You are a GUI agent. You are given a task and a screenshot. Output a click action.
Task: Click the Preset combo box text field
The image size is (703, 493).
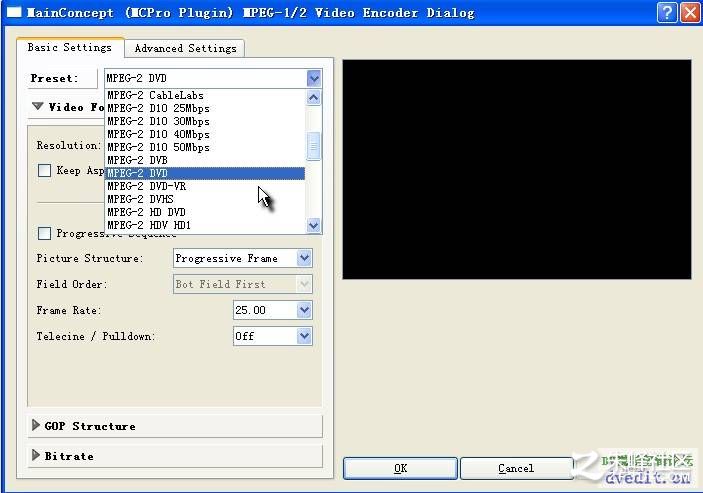(x=206, y=78)
